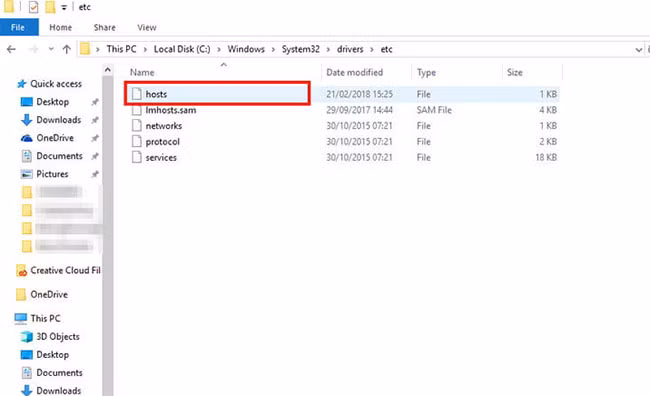
Task: Open the Share ribbon tab
Action: (x=104, y=27)
